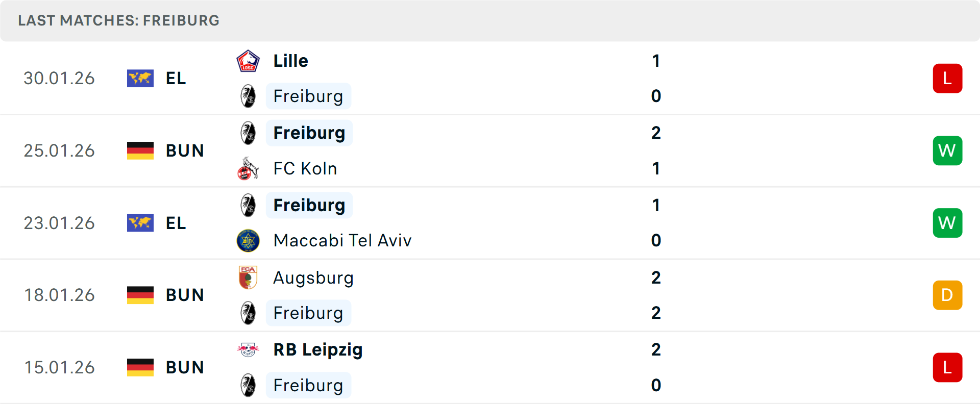Select the BUN league label on 25.01.26
980x404 pixels.
coord(185,150)
